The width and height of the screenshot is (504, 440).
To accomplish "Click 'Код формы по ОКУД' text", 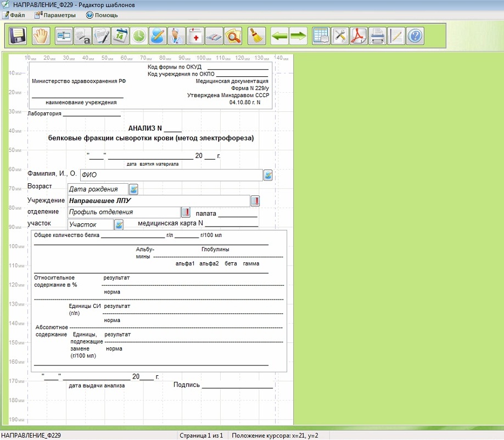I will (175, 67).
